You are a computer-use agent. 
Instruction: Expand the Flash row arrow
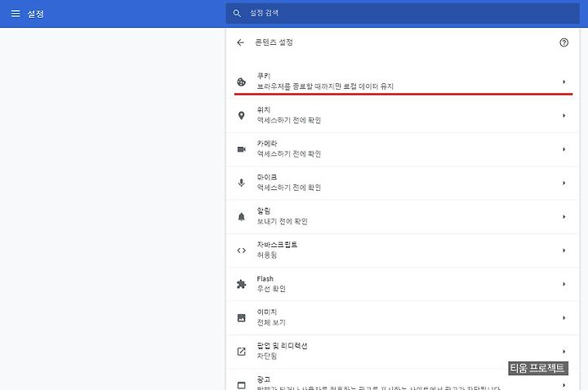(x=564, y=284)
